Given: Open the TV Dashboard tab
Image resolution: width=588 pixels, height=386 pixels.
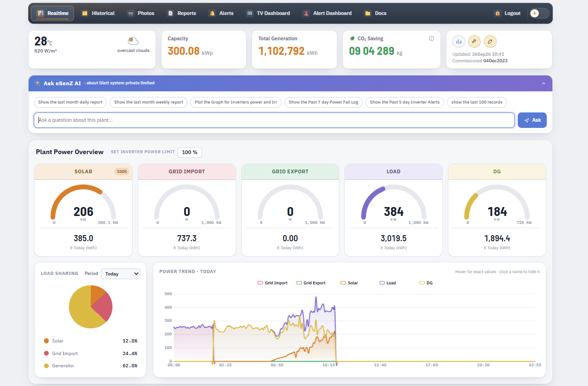Looking at the screenshot, I should coord(268,13).
